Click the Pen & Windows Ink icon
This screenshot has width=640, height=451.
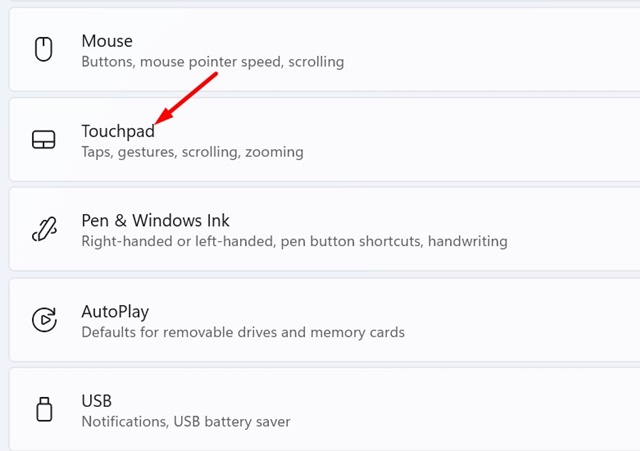(x=43, y=230)
